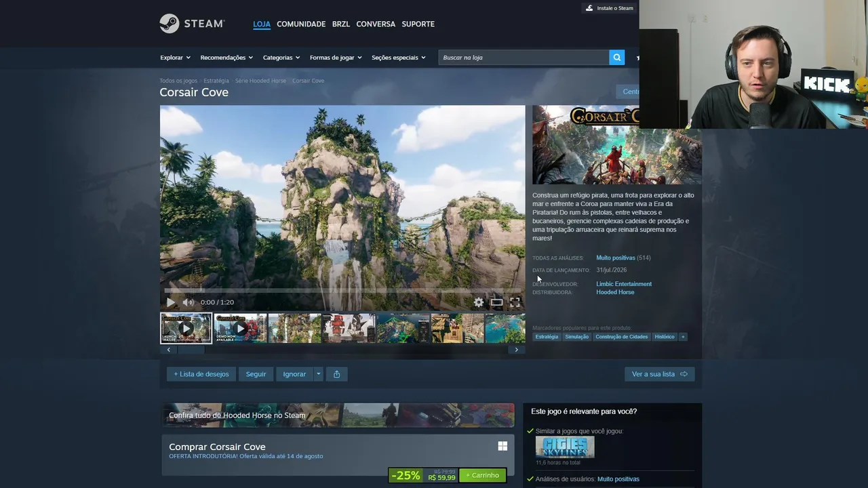
Task: Select the BRZL profile menu
Action: click(x=341, y=24)
